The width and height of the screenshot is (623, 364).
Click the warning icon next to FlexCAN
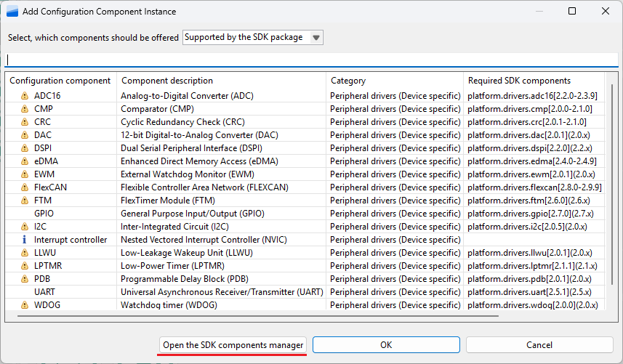coord(24,187)
